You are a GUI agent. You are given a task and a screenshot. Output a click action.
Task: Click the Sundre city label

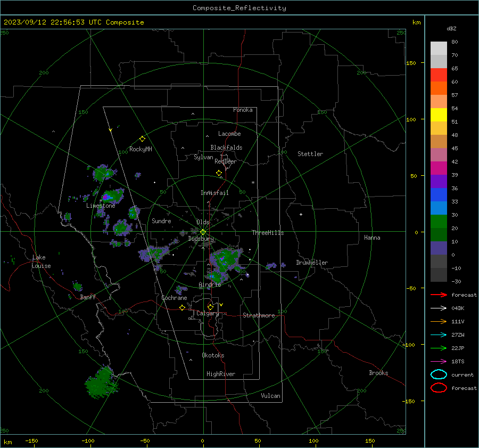pos(161,221)
